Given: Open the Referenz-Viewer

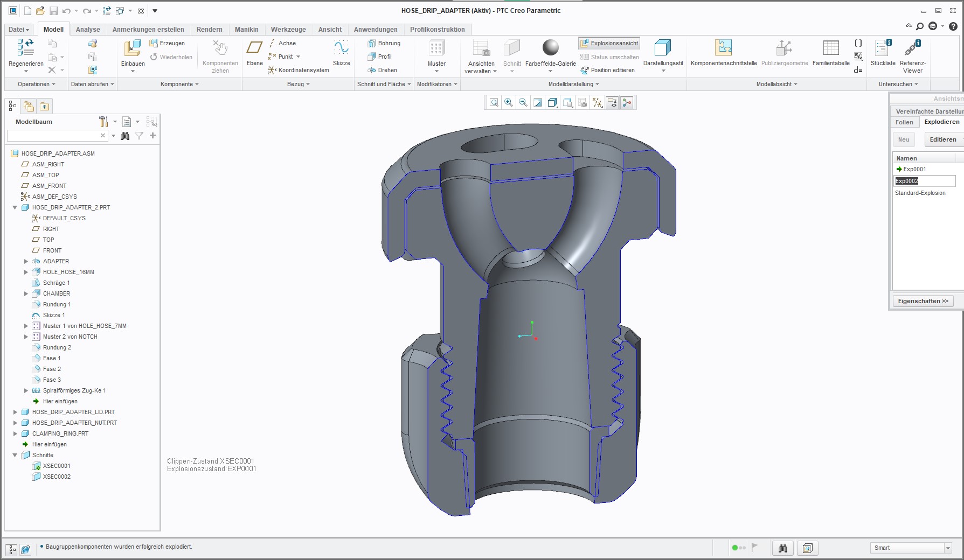Looking at the screenshot, I should [x=912, y=56].
